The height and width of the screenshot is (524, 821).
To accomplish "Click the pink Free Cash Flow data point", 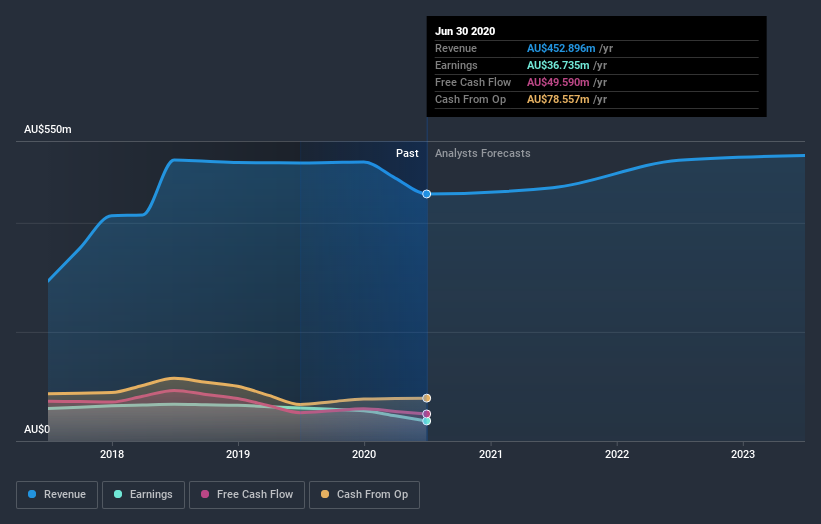I will tap(427, 414).
